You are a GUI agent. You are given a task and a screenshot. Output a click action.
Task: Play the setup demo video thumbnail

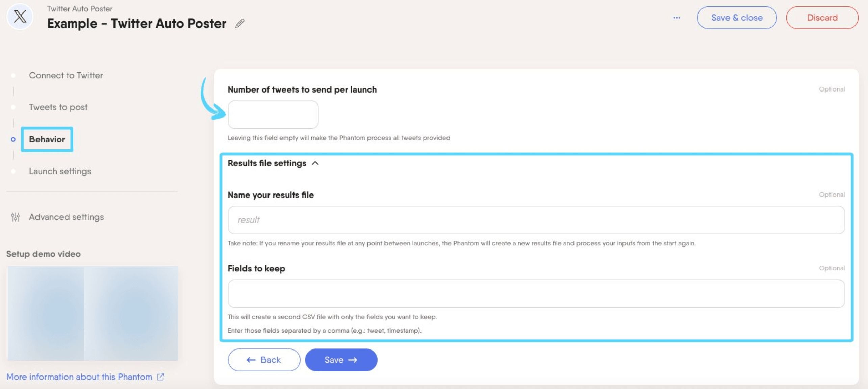coord(93,313)
